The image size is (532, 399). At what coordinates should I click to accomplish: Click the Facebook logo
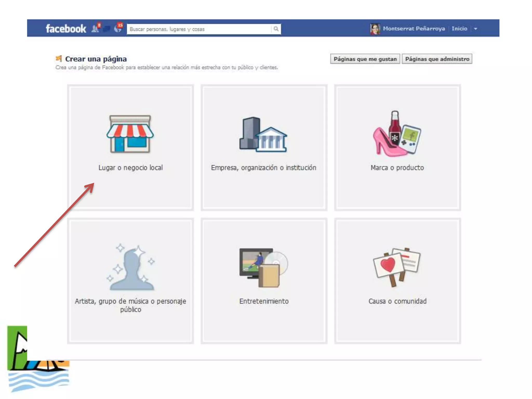pos(66,29)
